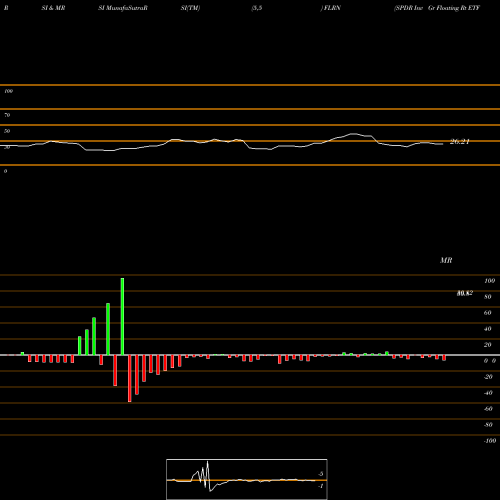Viewport: 500px width, 500px height.
Task: Click the 'SI MunafaSutraR' header text
Action: (x=123, y=8)
